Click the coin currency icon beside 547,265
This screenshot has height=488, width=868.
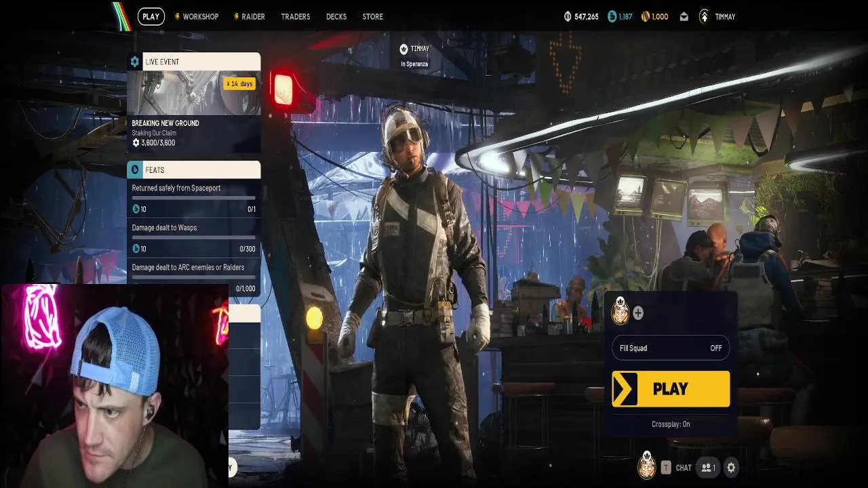pos(568,16)
